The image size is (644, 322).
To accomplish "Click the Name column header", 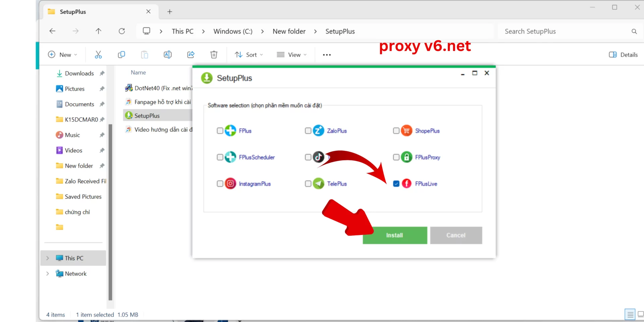I will (138, 72).
